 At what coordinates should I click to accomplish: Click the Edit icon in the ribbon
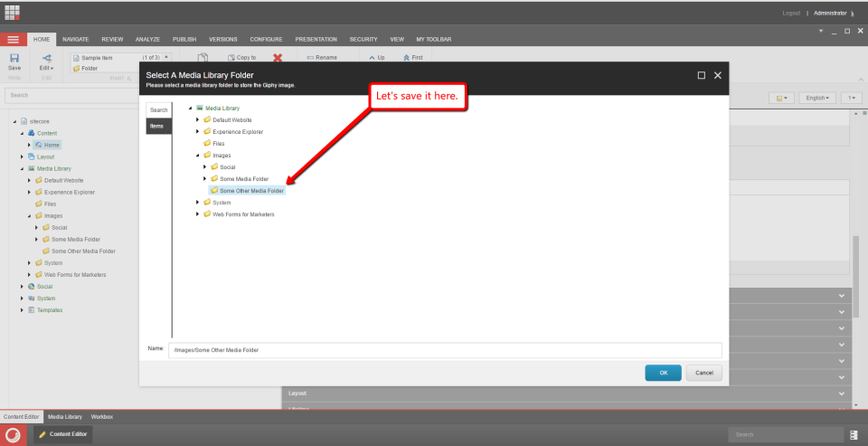(46, 59)
